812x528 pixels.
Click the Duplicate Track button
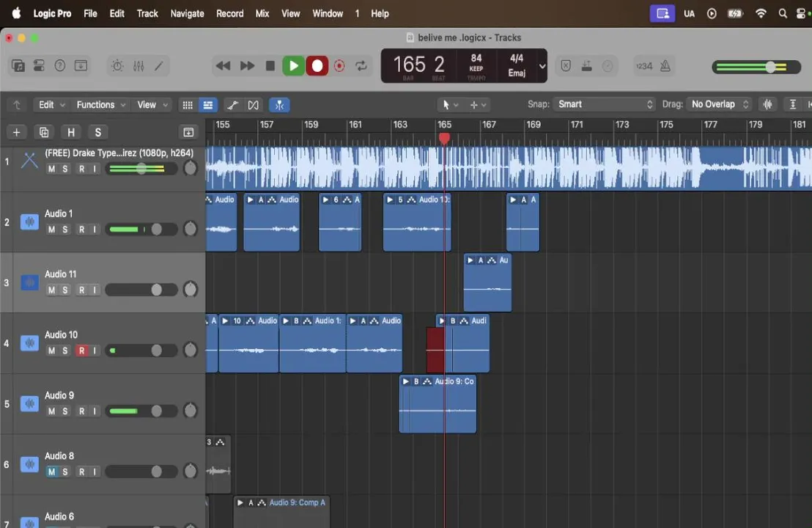[44, 133]
